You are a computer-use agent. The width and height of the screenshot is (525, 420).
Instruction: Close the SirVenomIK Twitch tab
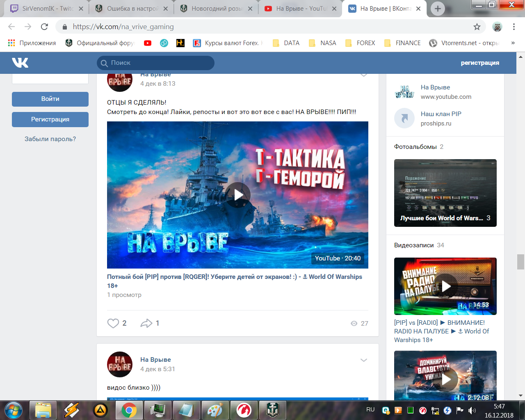pyautogui.click(x=80, y=9)
